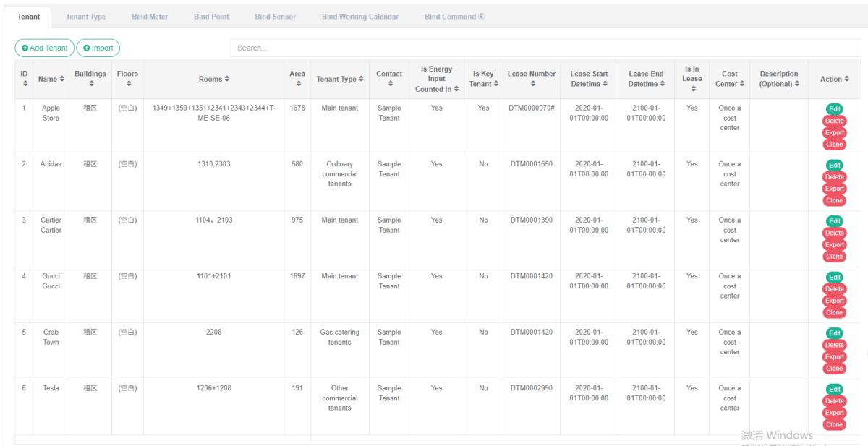Edit the Apple Store tenant
Viewport: 868px width, 446px height.
click(x=834, y=108)
